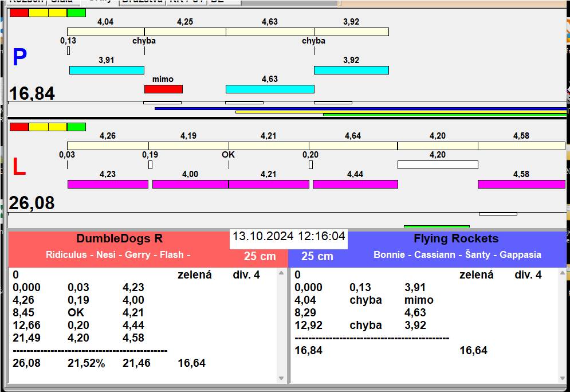Click the OK pass label in lane L
The width and height of the screenshot is (570, 392).
pos(229,155)
